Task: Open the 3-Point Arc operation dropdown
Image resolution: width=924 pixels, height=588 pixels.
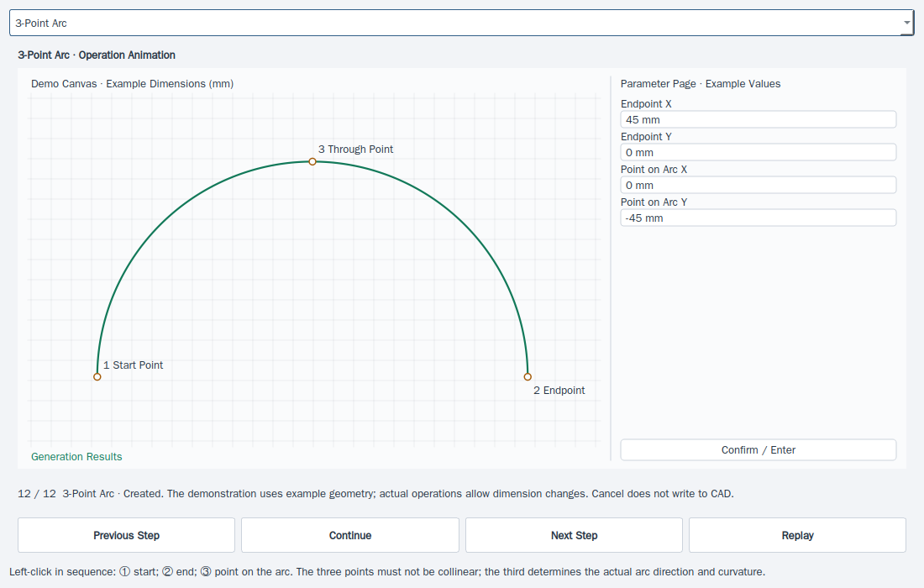Action: [x=461, y=23]
